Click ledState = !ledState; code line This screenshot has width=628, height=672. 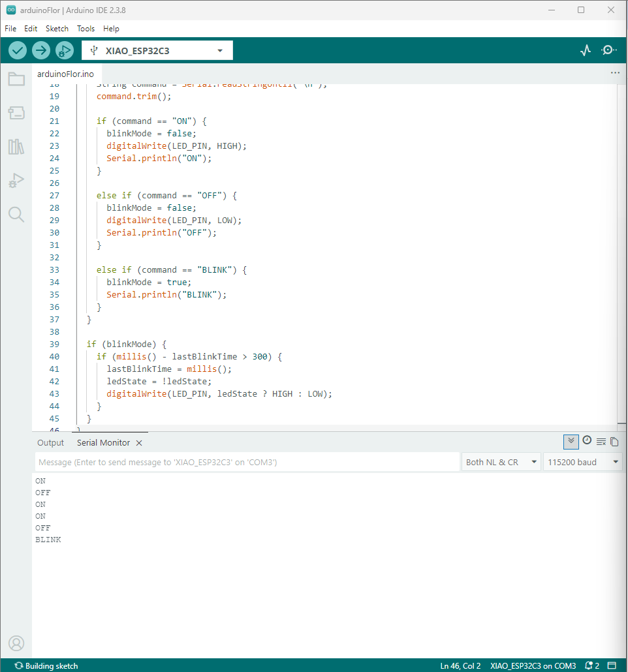click(x=159, y=382)
